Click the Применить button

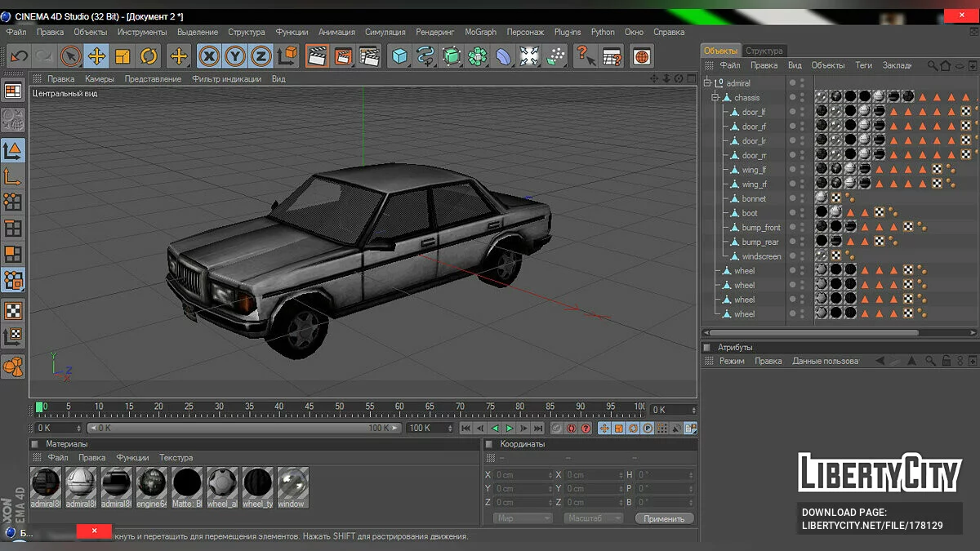coord(663,518)
